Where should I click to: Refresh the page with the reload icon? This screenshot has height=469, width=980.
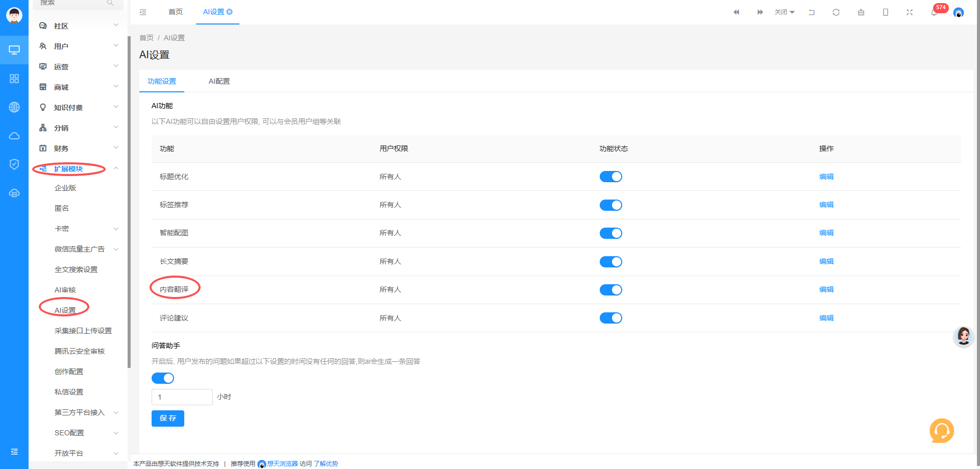(836, 12)
